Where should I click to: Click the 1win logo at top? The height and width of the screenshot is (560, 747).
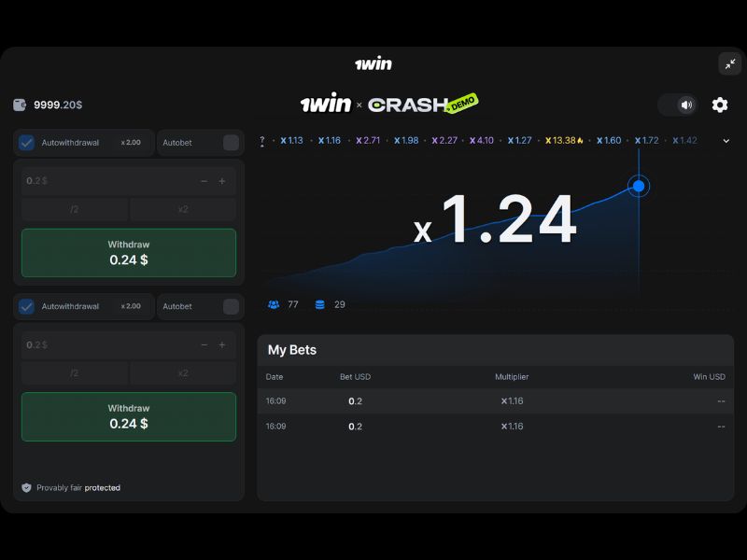click(373, 63)
